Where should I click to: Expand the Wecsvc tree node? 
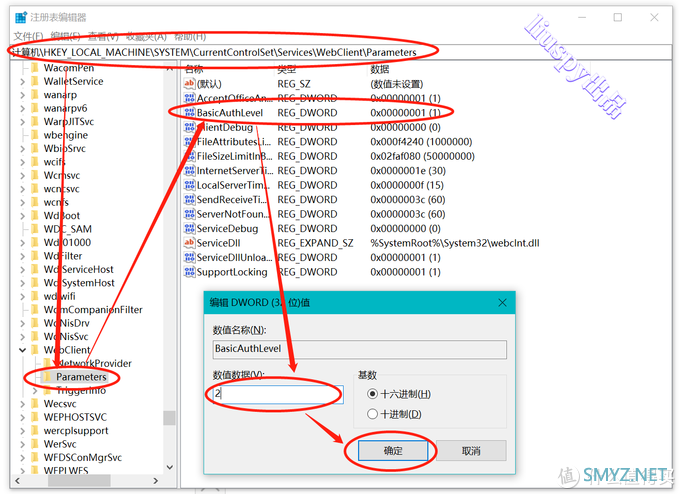[x=23, y=404]
